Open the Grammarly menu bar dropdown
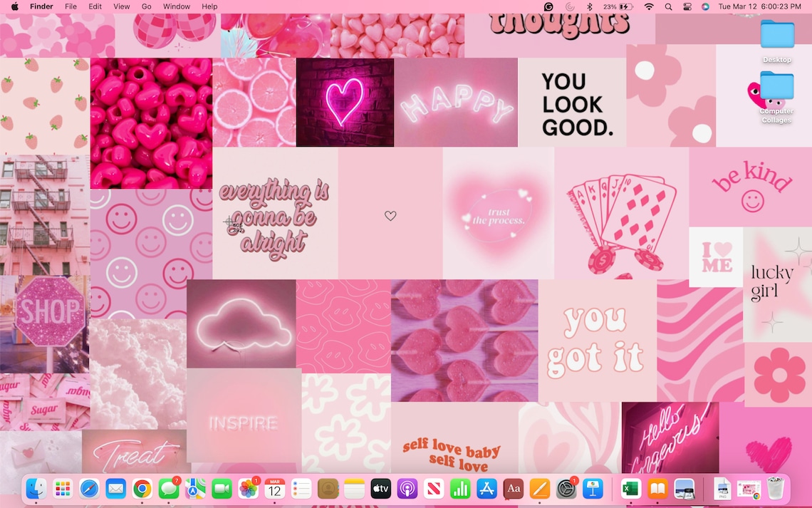The image size is (812, 508). (548, 6)
